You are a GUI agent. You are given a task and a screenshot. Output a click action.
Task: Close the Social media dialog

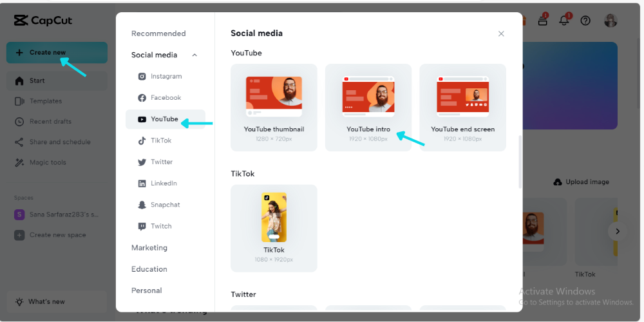tap(501, 33)
